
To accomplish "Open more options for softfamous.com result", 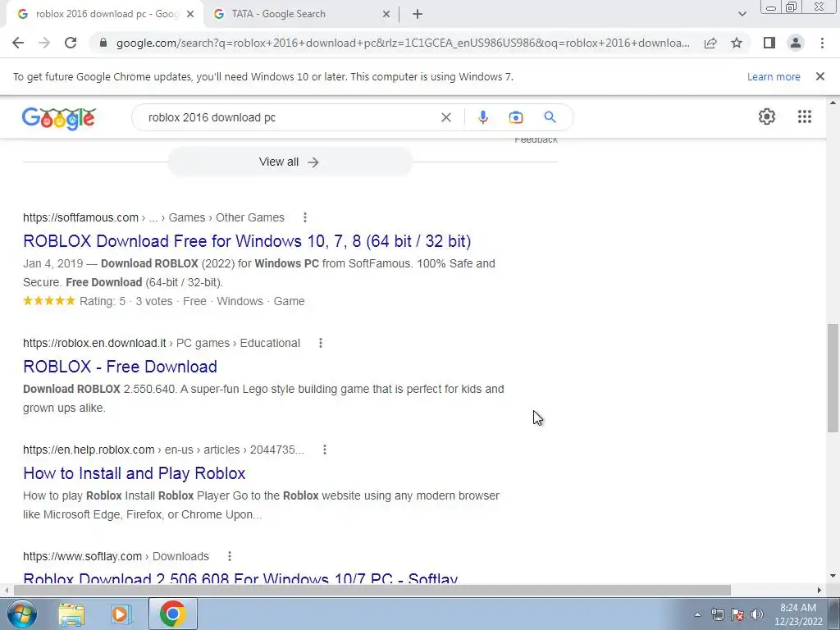I will 305,217.
